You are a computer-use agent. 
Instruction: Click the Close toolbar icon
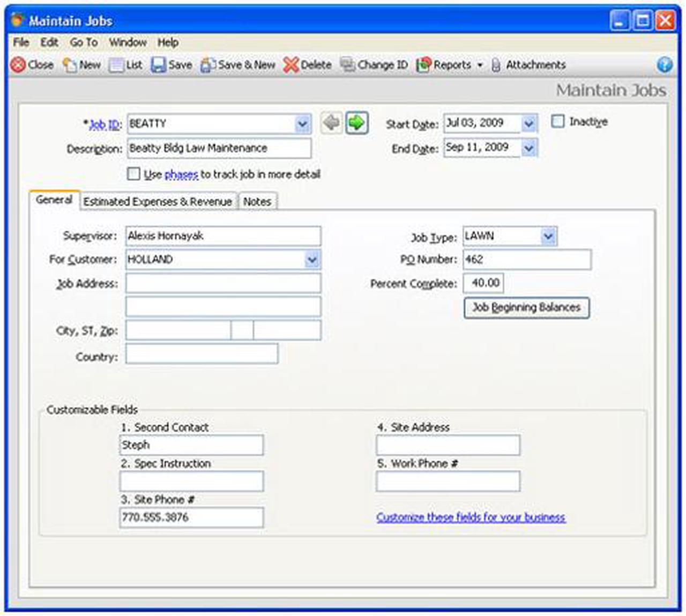tap(18, 65)
